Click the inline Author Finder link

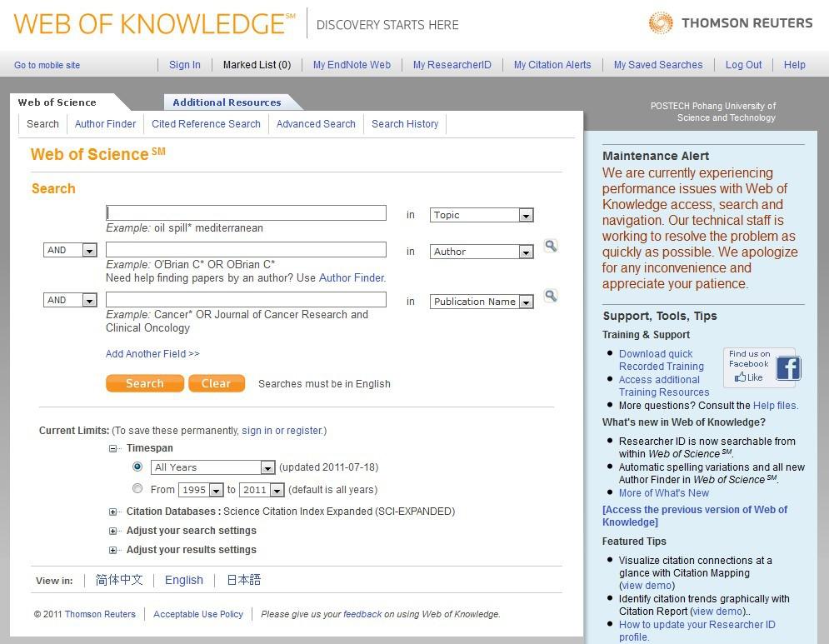[352, 277]
